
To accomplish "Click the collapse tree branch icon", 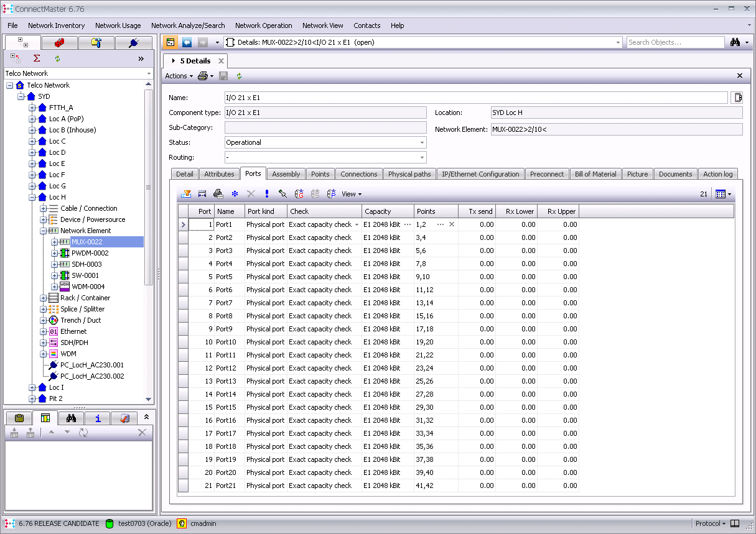I will (16, 58).
